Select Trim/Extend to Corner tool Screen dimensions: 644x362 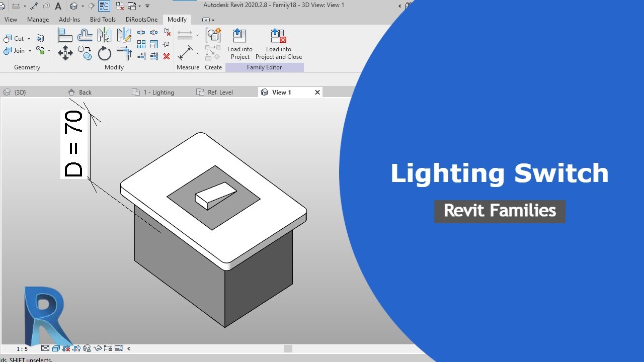pos(124,53)
